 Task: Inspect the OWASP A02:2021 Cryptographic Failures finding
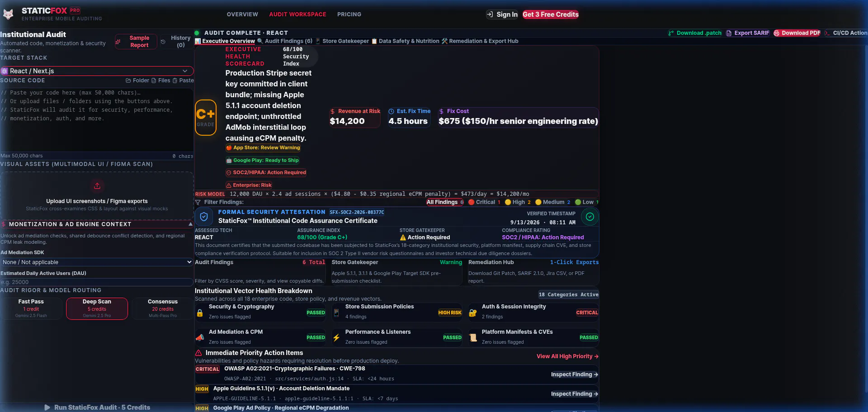tap(574, 374)
